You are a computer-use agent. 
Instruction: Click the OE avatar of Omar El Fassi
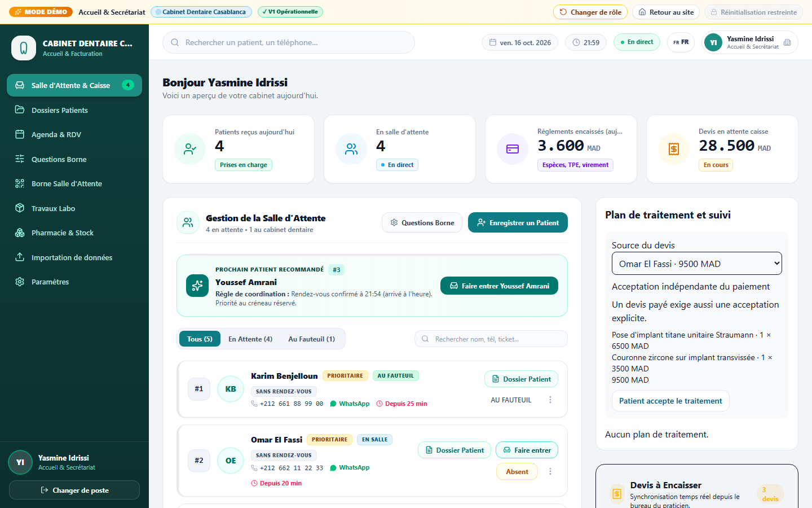pyautogui.click(x=231, y=461)
